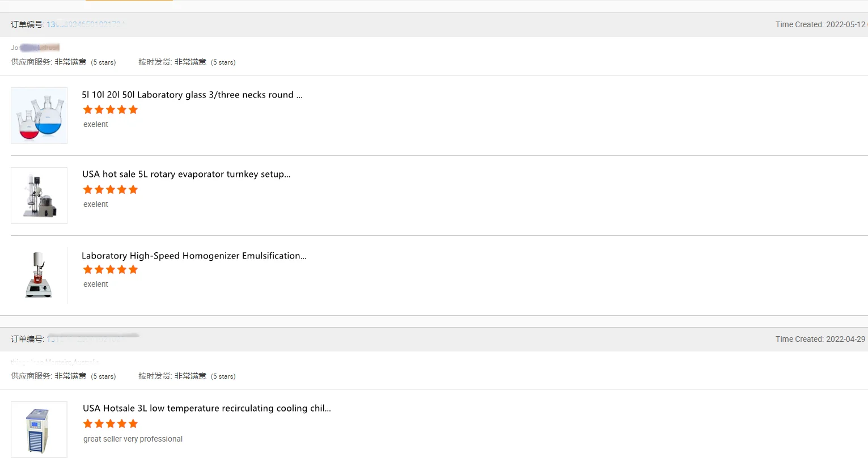Open 'Laboratory High-Speed Homogenizer Emulsification' title
The width and height of the screenshot is (868, 462).
pos(194,256)
